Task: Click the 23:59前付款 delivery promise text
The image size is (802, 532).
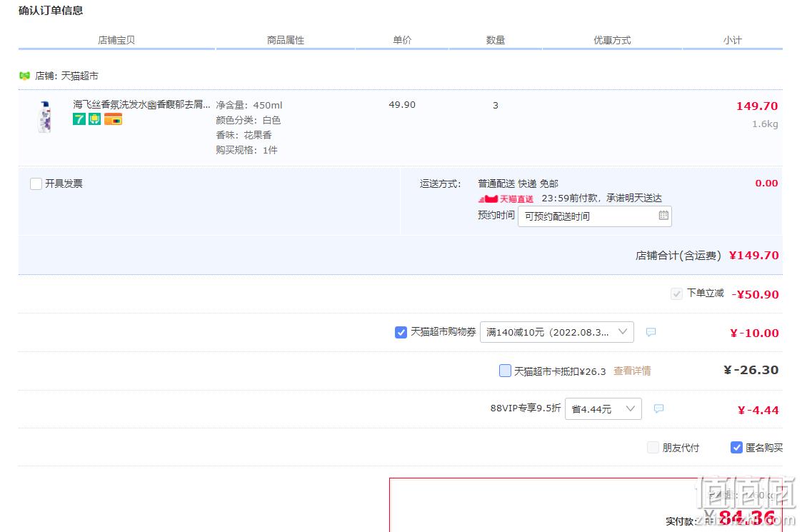Action: point(601,198)
